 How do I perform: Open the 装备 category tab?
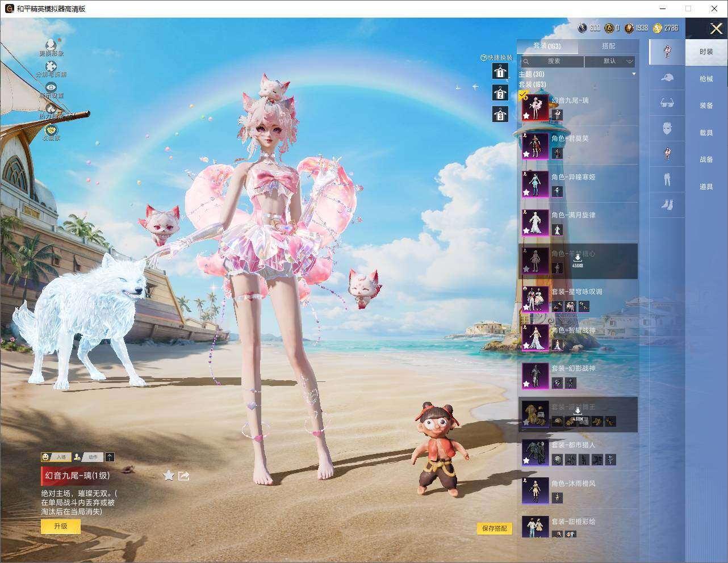click(706, 106)
